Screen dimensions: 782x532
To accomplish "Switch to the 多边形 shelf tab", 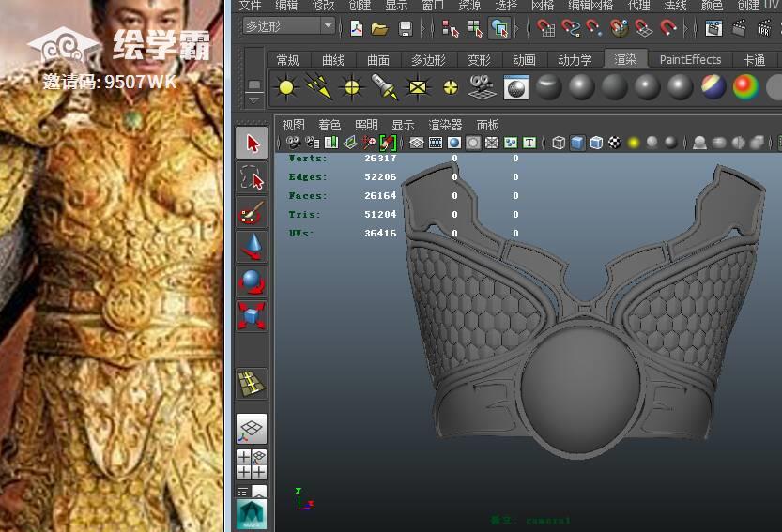I will click(428, 60).
